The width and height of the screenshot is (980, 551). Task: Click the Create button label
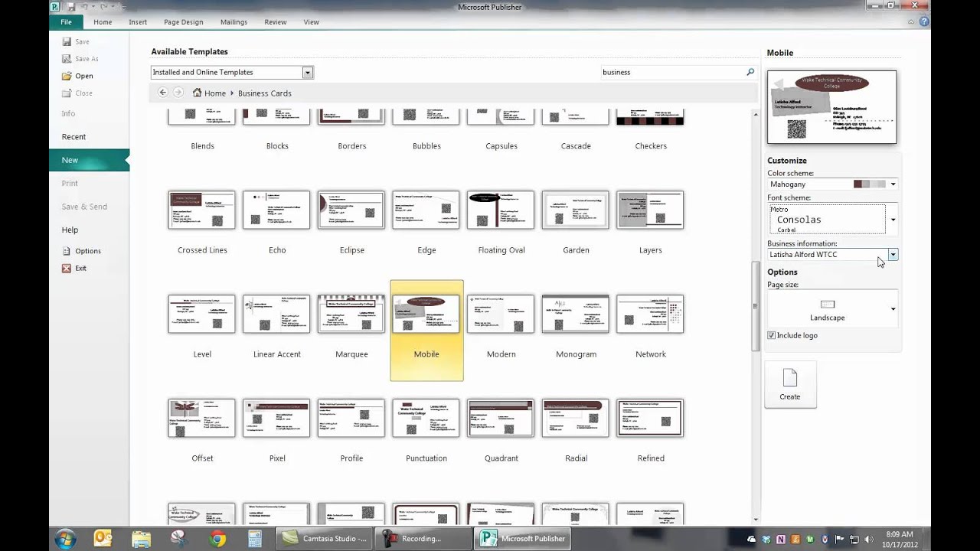click(x=790, y=396)
